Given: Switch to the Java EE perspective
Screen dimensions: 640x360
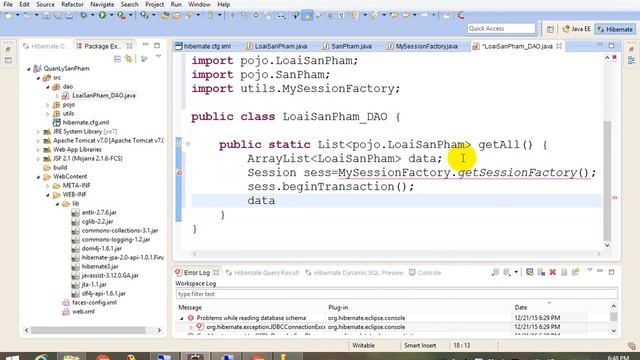Looking at the screenshot, I should (577, 29).
